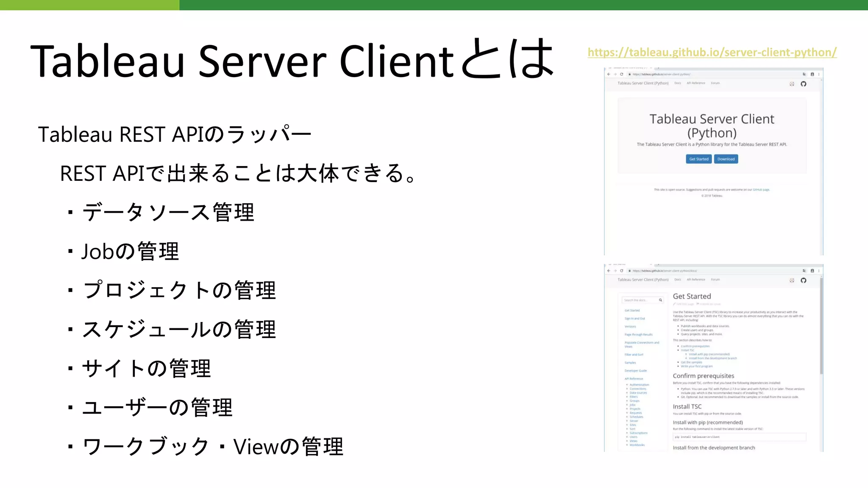868x488 pixels.
Task: Open the 'API Reference' sidebar heading link
Action: [634, 379]
